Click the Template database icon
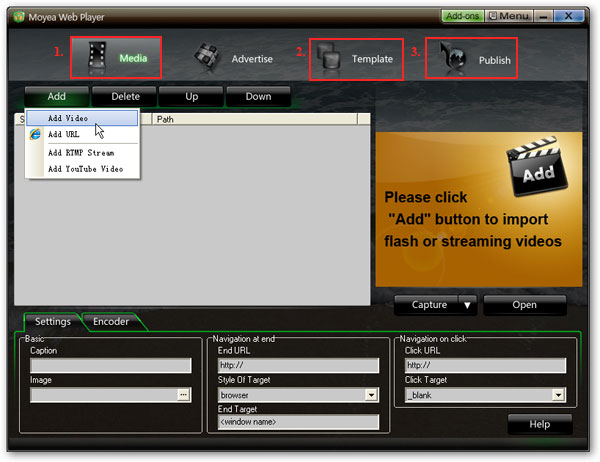 [x=329, y=57]
